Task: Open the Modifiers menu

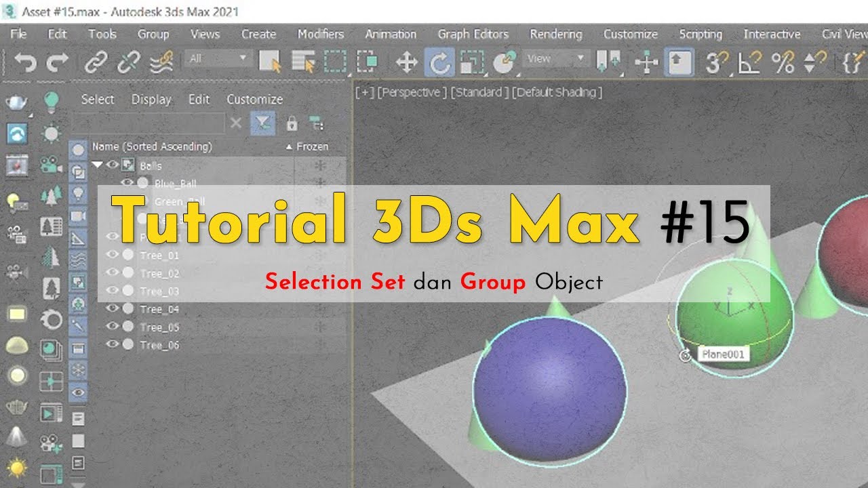Action: [321, 34]
